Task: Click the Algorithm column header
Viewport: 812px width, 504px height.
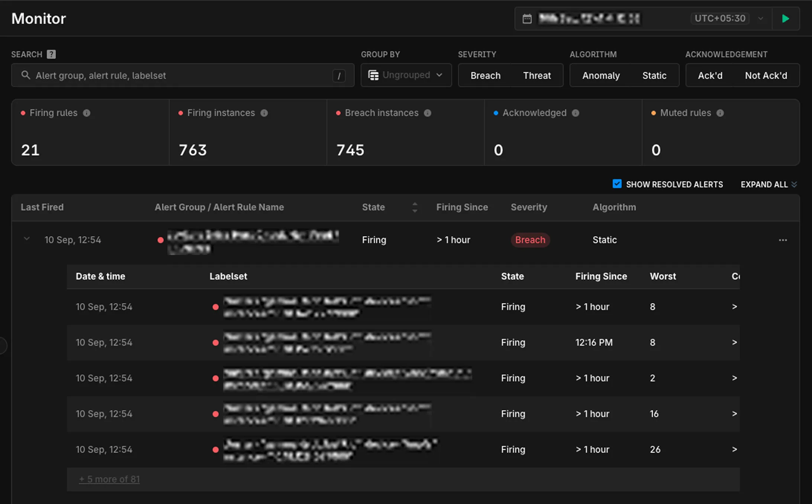Action: [614, 207]
